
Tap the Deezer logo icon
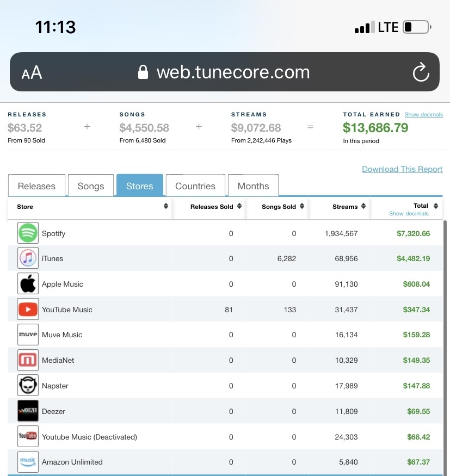pyautogui.click(x=28, y=411)
